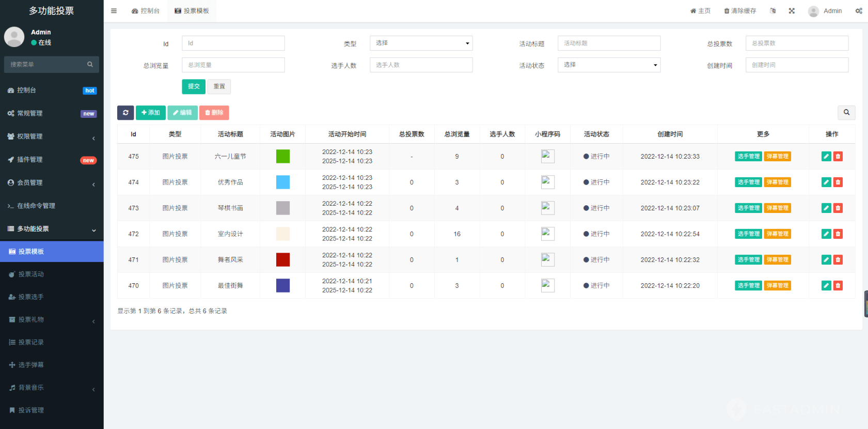This screenshot has height=429, width=868.
Task: Expand 权限管理 sidebar menu
Action: pyautogui.click(x=52, y=136)
